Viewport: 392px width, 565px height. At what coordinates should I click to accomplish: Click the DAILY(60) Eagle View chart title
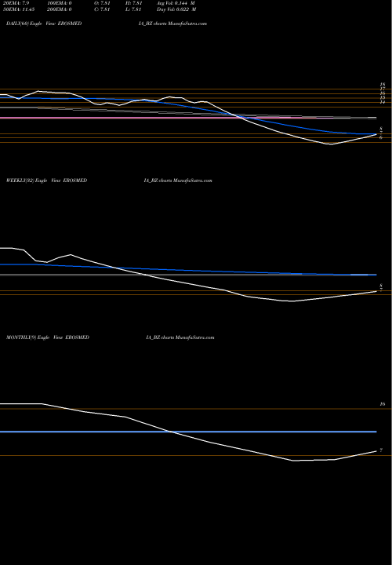click(44, 24)
